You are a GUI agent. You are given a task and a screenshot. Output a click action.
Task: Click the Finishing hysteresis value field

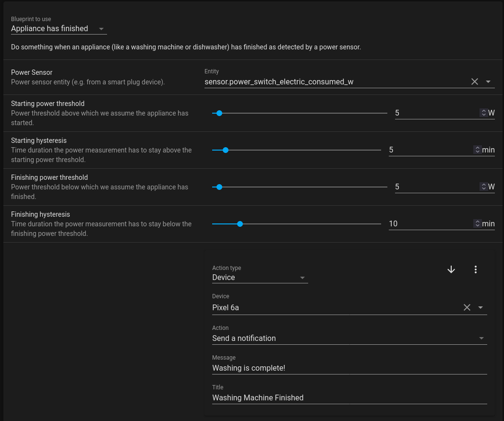(x=430, y=224)
